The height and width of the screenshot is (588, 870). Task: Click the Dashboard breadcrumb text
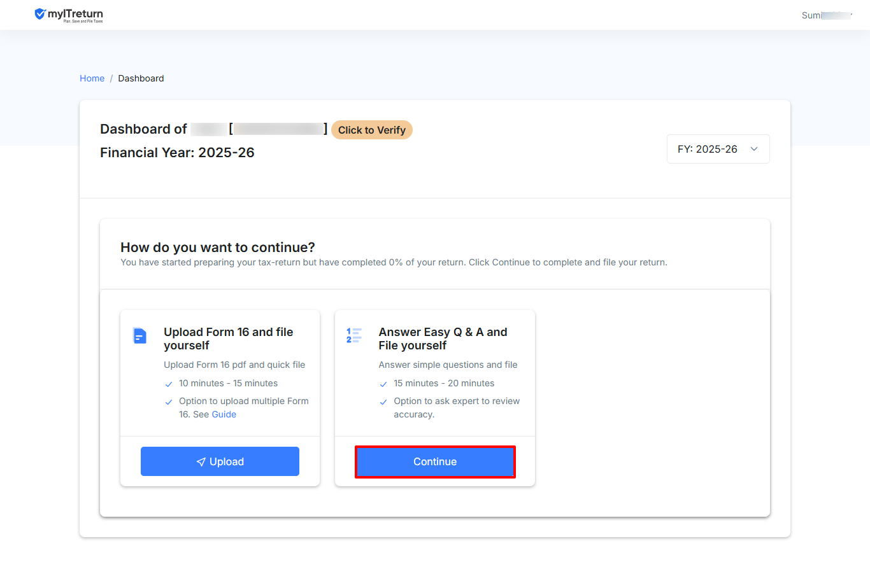(x=141, y=78)
